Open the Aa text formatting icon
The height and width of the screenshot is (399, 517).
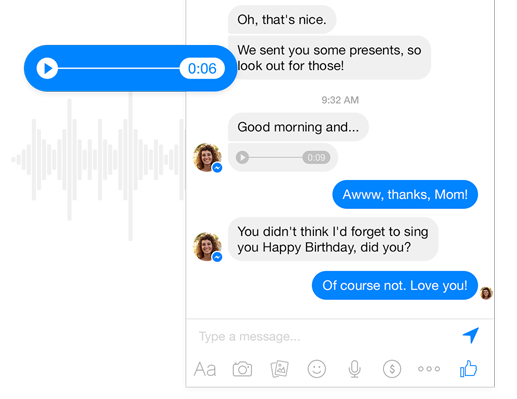point(205,369)
